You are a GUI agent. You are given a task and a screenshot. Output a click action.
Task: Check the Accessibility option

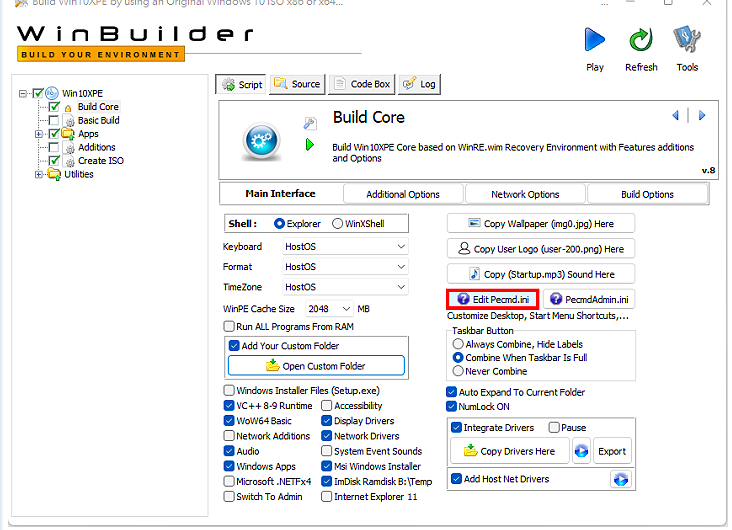[326, 405]
